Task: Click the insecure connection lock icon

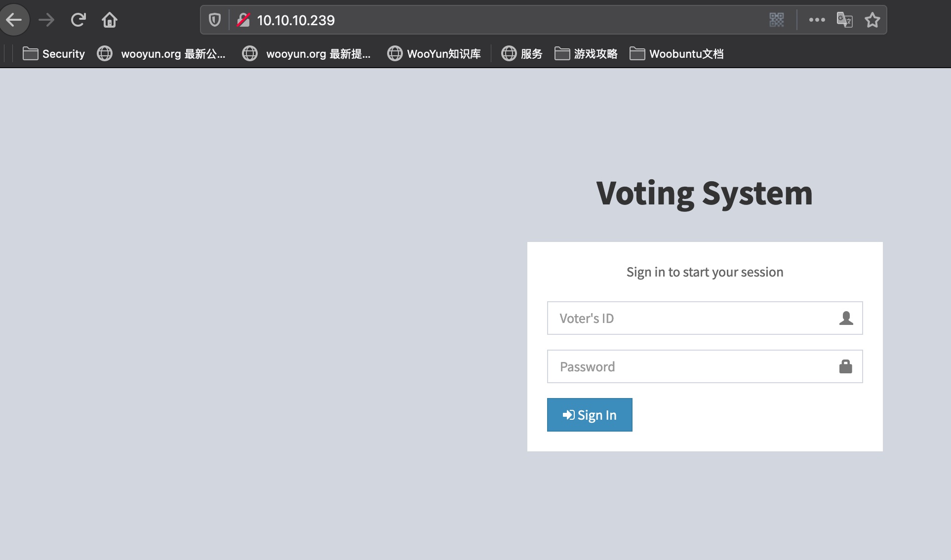Action: pyautogui.click(x=243, y=20)
